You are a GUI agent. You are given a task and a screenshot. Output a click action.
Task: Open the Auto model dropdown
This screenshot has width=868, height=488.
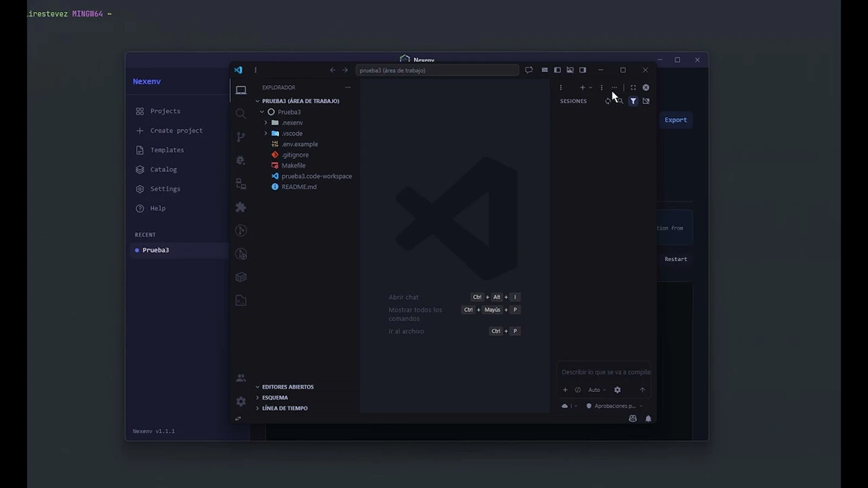pos(597,390)
